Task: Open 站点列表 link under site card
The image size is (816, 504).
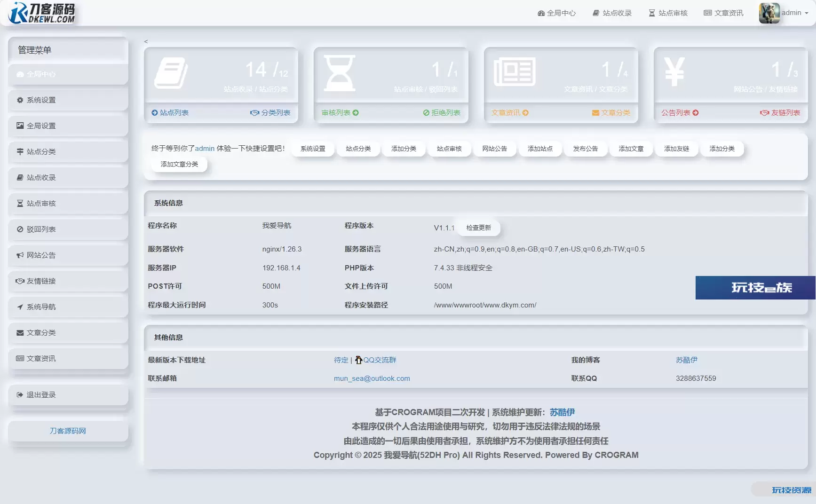Action: [x=170, y=113]
